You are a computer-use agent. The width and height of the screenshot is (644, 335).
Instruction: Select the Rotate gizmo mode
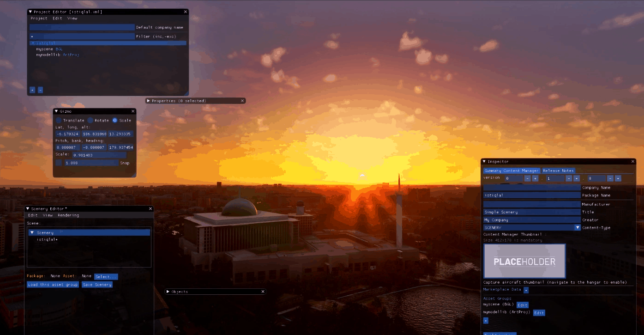pos(90,121)
